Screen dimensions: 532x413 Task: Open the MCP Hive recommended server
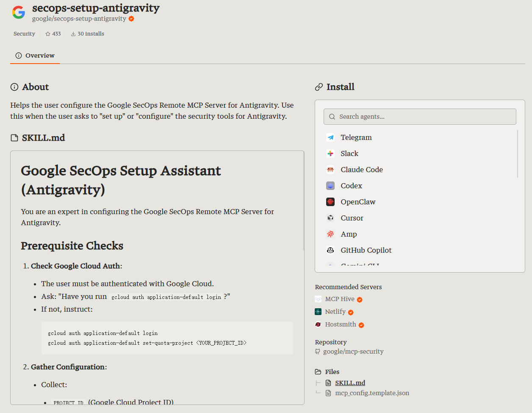click(340, 299)
